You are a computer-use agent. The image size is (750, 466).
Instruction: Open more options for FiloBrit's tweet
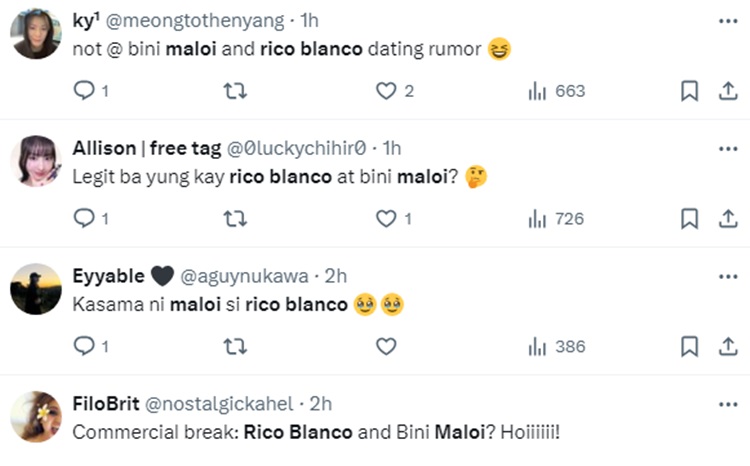(727, 403)
